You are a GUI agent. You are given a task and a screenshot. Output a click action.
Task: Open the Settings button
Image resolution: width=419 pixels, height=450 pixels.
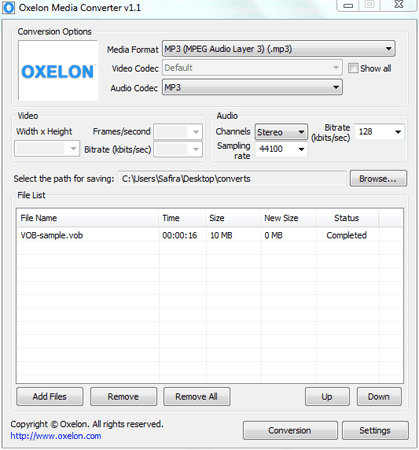(x=375, y=430)
